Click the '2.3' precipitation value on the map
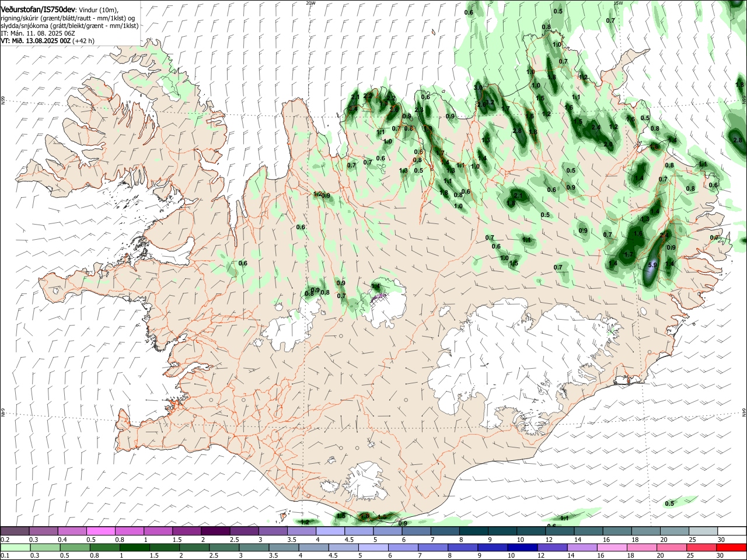The width and height of the screenshot is (747, 560). pos(419,110)
